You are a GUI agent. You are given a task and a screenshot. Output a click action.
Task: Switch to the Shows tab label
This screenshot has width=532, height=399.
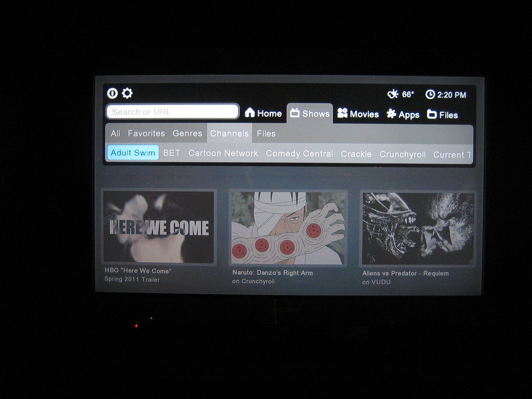click(x=316, y=114)
